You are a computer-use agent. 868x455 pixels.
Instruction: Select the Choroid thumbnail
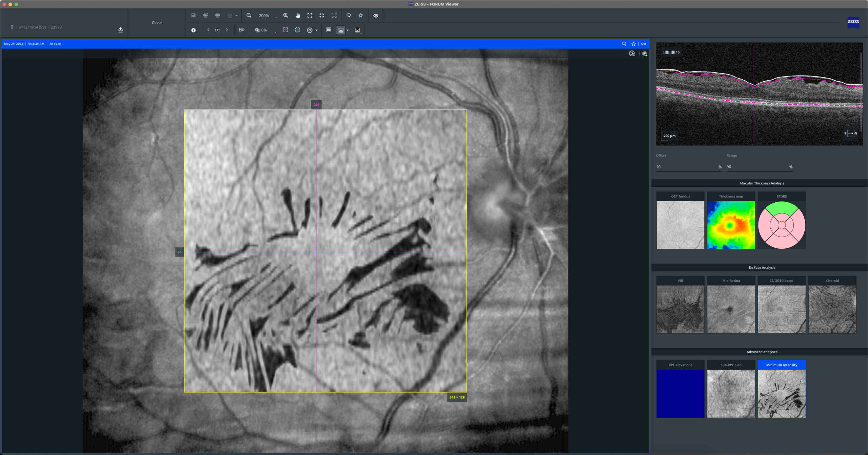coord(832,305)
